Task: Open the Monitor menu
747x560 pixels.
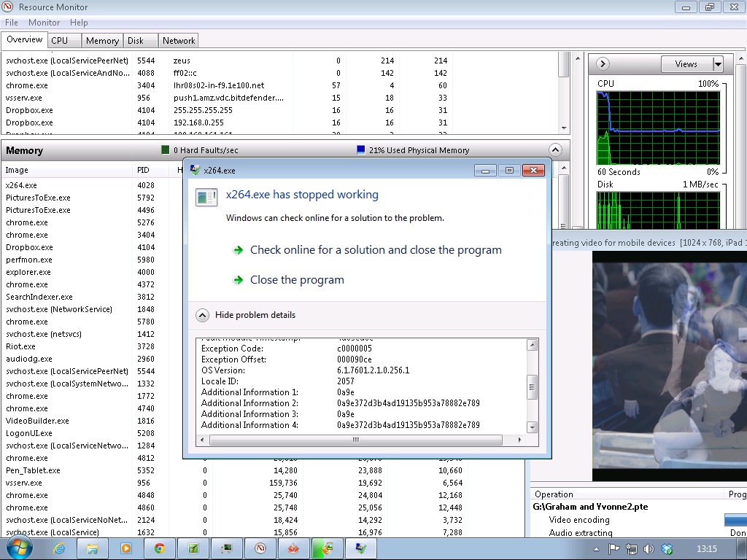Action: tap(44, 23)
